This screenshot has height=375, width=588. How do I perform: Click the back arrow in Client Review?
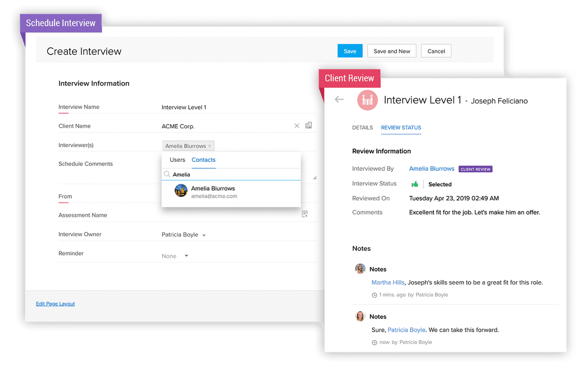point(339,100)
